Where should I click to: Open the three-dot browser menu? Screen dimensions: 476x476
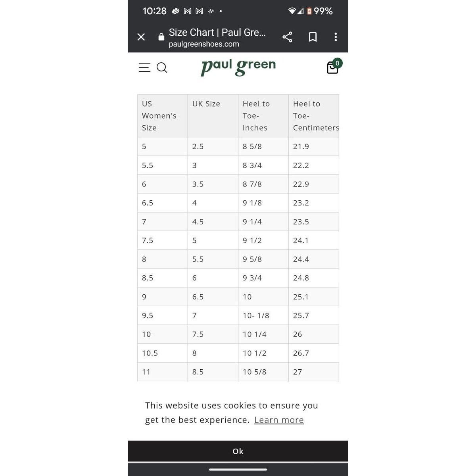tap(336, 37)
